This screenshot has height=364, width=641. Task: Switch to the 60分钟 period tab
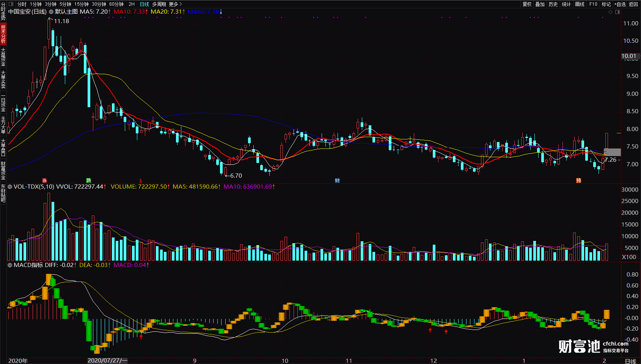(x=116, y=4)
